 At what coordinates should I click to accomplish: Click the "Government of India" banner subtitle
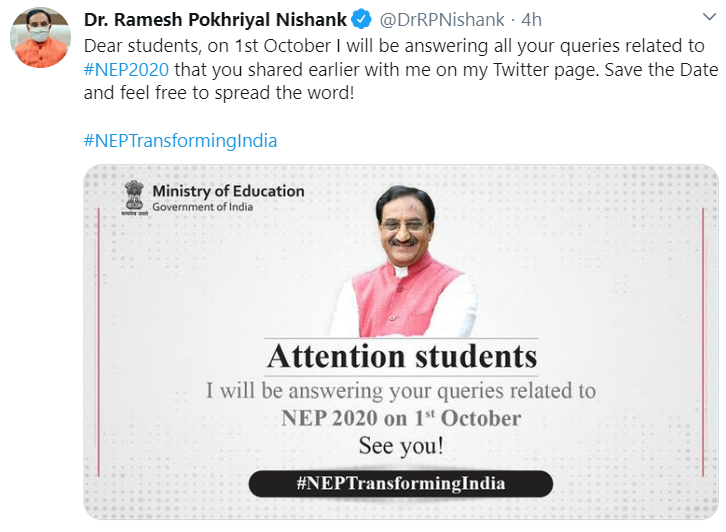tap(203, 208)
